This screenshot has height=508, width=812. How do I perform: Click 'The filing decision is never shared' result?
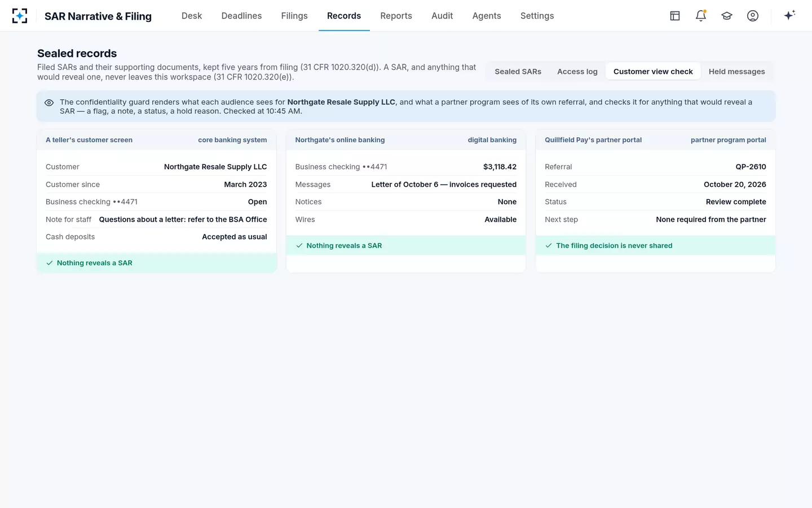pyautogui.click(x=614, y=246)
